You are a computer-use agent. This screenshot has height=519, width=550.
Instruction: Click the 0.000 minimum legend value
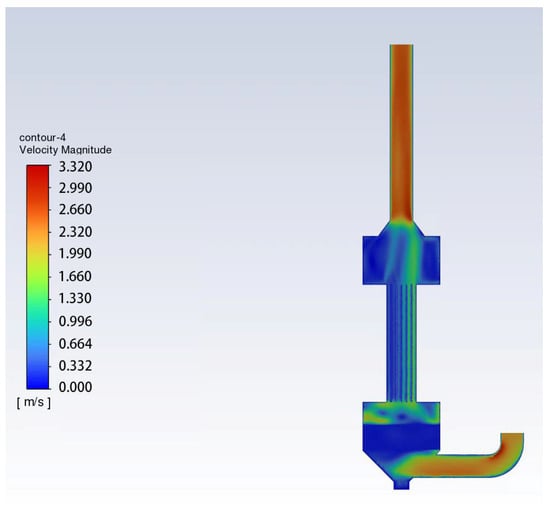click(x=75, y=387)
